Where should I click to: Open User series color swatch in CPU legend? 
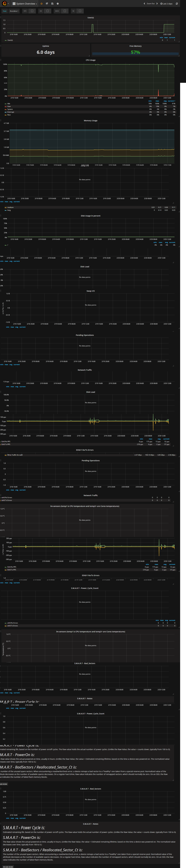tap(5, 106)
